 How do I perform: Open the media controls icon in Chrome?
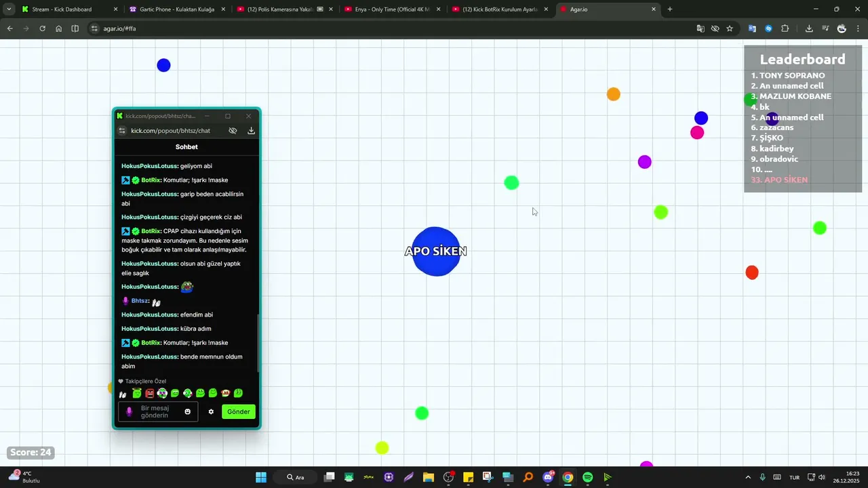tap(825, 28)
